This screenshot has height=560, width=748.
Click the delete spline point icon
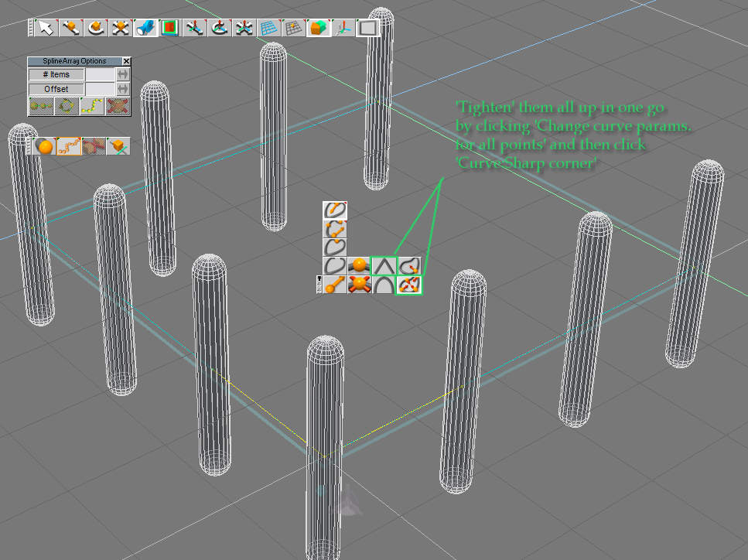coord(359,285)
